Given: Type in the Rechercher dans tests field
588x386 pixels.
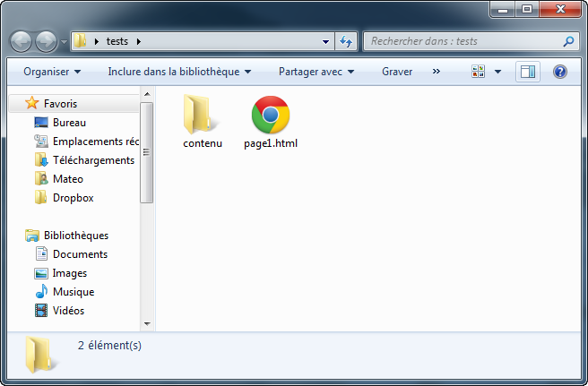Looking at the screenshot, I should pyautogui.click(x=462, y=41).
